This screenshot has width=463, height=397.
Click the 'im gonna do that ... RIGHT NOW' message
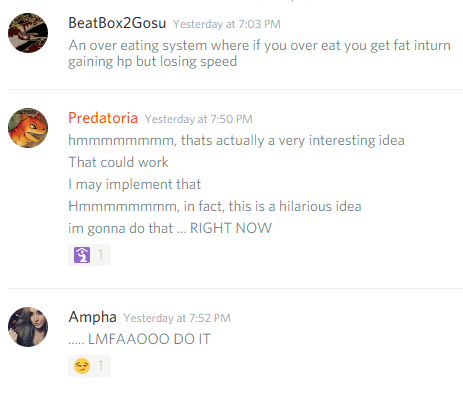click(170, 228)
